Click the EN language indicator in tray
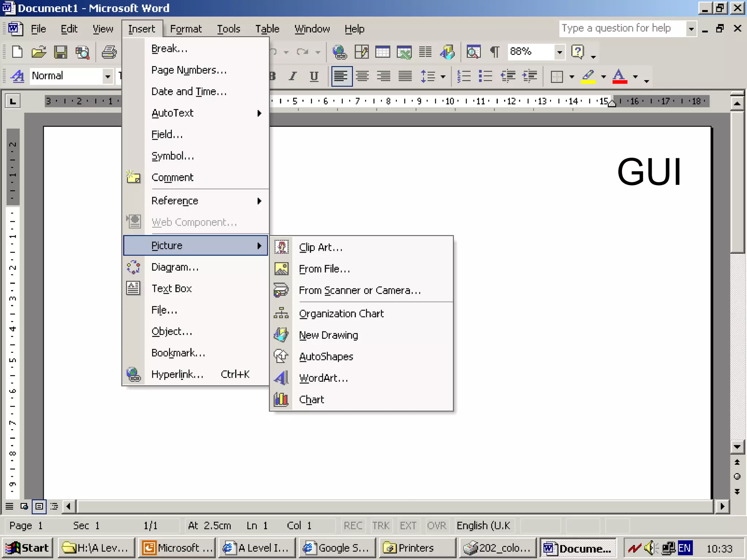 685,548
